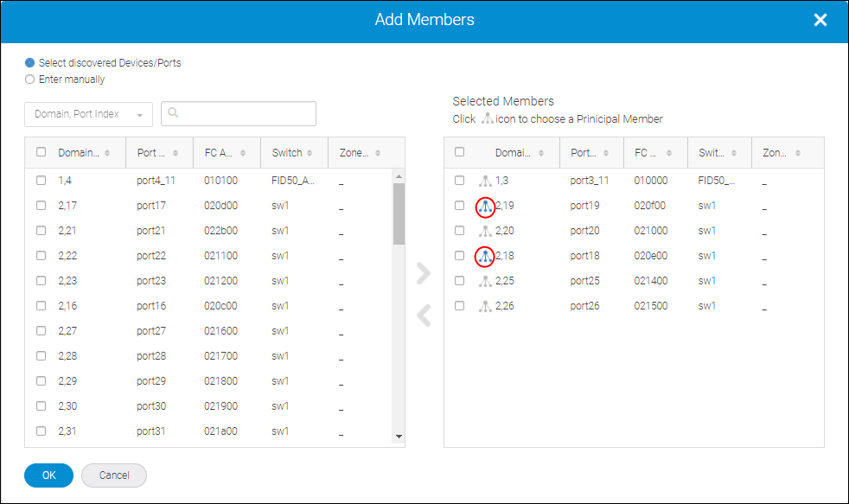Select all discovered ports header checkbox
The height and width of the screenshot is (504, 849).
(41, 152)
